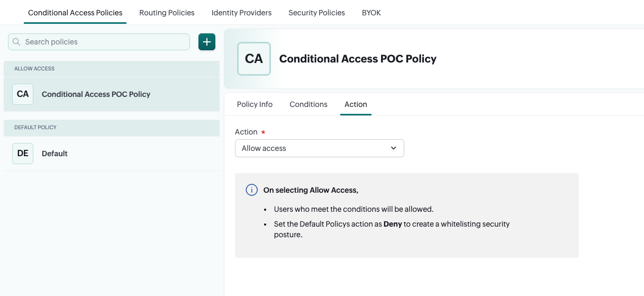Open the BYOK tab
This screenshot has width=644, height=296.
pos(371,13)
